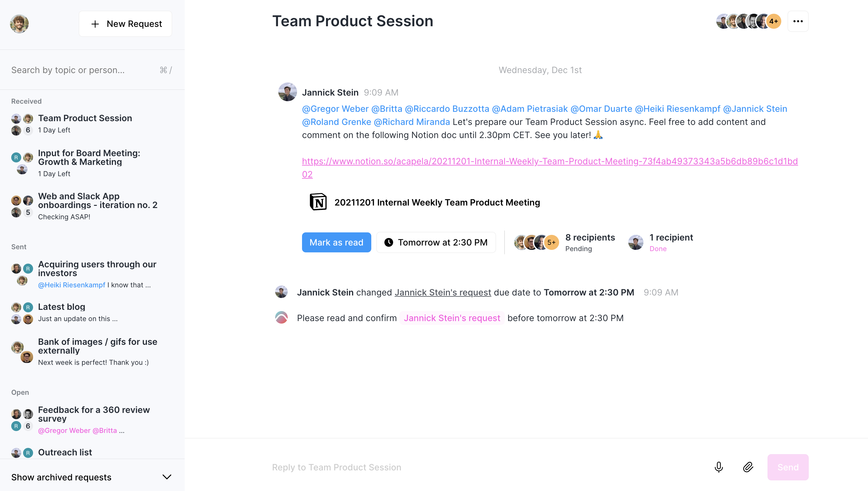Open the Notion meeting URL link
The height and width of the screenshot is (491, 868).
coord(549,161)
